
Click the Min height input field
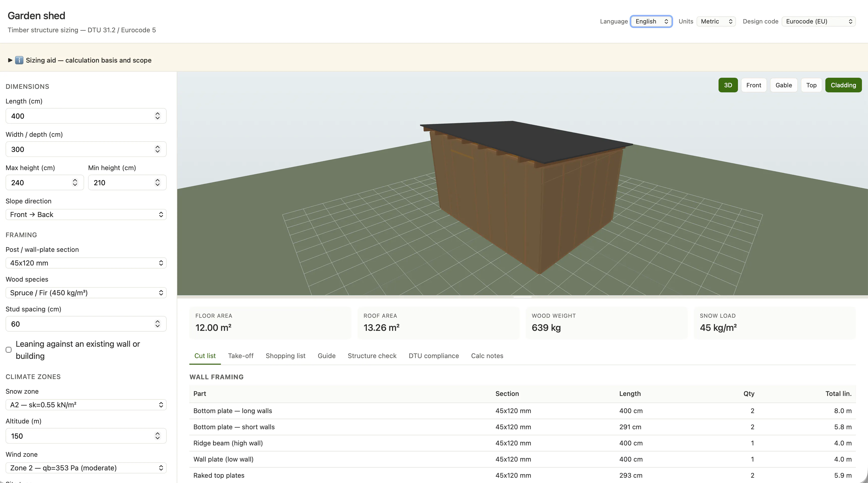127,182
